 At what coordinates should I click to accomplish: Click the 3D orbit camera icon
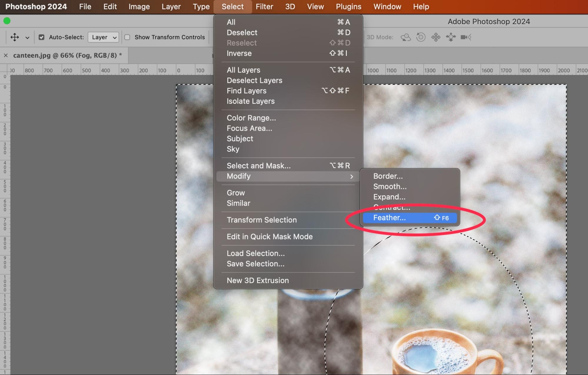coord(406,37)
